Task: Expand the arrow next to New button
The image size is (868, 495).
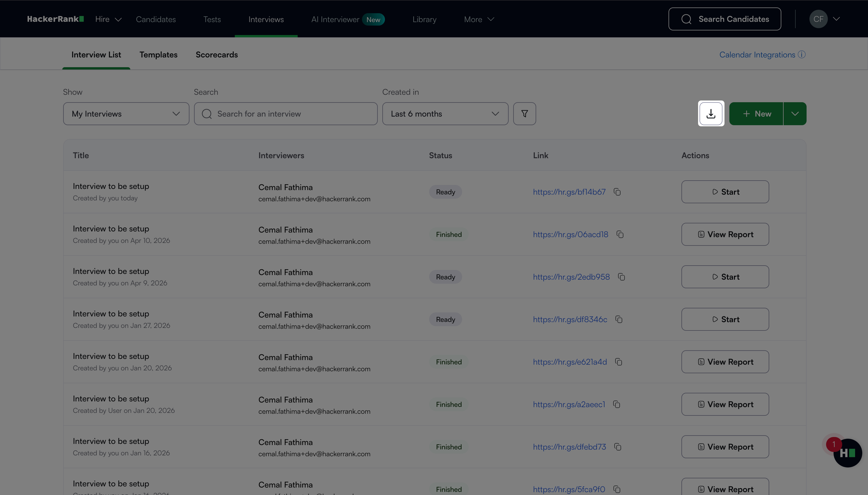Action: [x=795, y=113]
